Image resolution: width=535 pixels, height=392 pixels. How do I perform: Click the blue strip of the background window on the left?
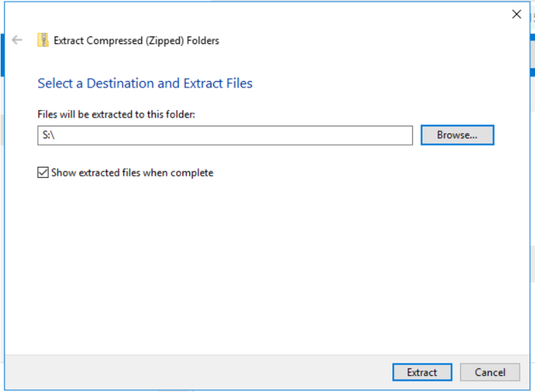click(x=2, y=54)
